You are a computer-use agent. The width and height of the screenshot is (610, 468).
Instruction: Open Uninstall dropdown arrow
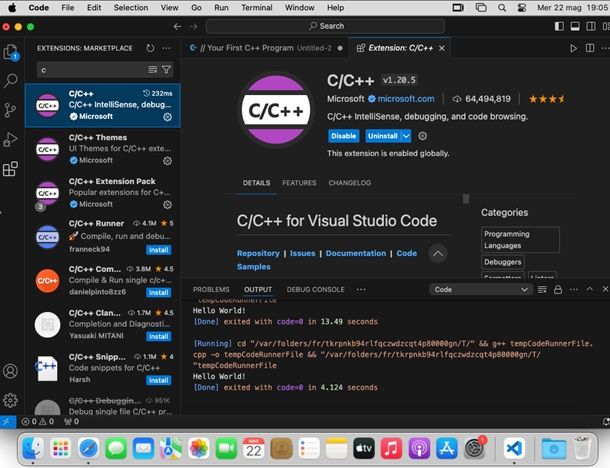[x=406, y=136]
